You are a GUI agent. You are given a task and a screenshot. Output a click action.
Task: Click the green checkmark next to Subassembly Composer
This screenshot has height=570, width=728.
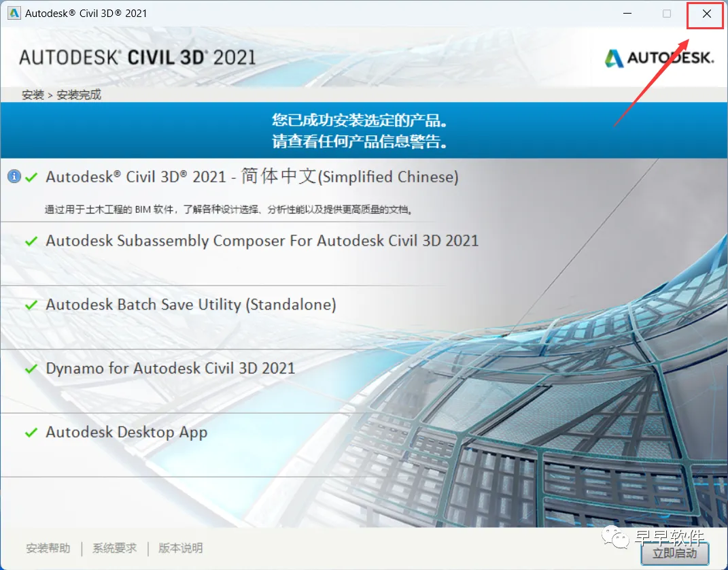coord(31,241)
